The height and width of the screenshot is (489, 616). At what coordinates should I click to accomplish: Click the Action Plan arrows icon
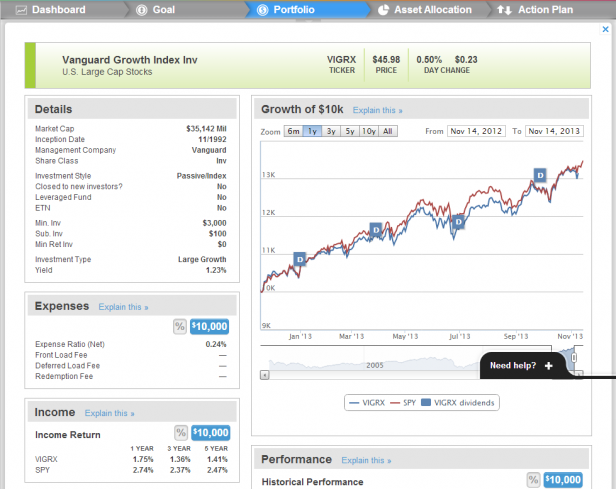click(x=503, y=10)
